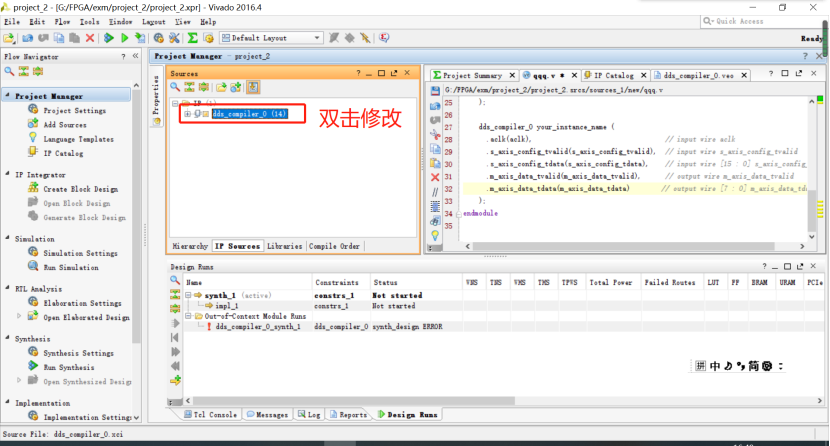Click the Paste icon in editor sidebar
This screenshot has height=446, width=830.
click(435, 163)
